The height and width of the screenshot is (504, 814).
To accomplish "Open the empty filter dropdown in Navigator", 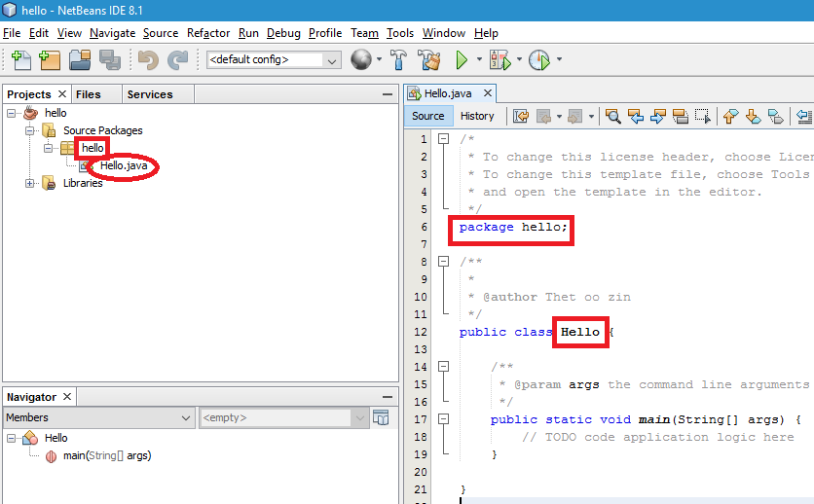I will [283, 418].
